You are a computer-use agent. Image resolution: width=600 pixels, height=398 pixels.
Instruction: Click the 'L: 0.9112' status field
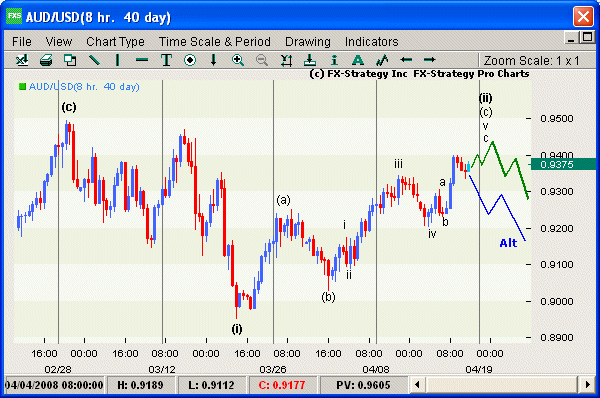click(211, 385)
